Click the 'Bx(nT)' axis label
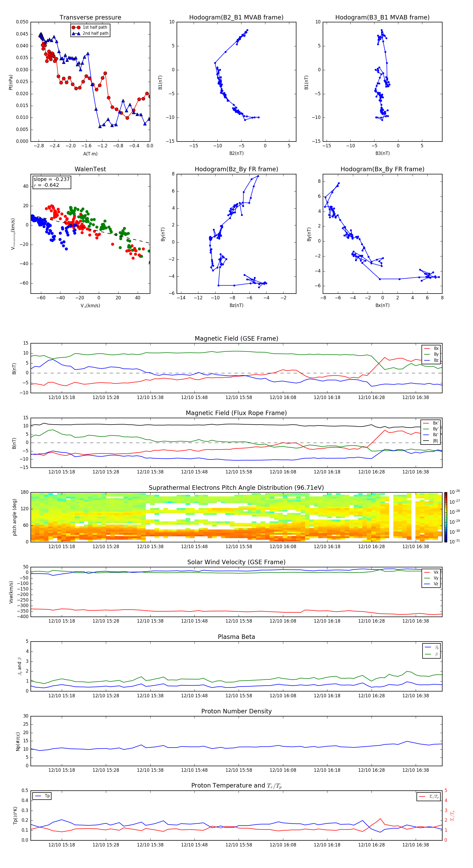 [x=382, y=305]
